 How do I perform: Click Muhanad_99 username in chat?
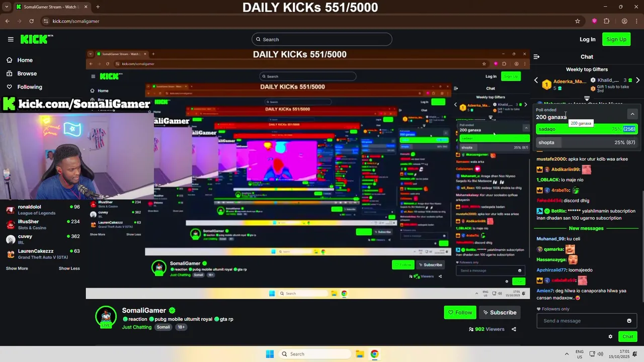click(551, 239)
